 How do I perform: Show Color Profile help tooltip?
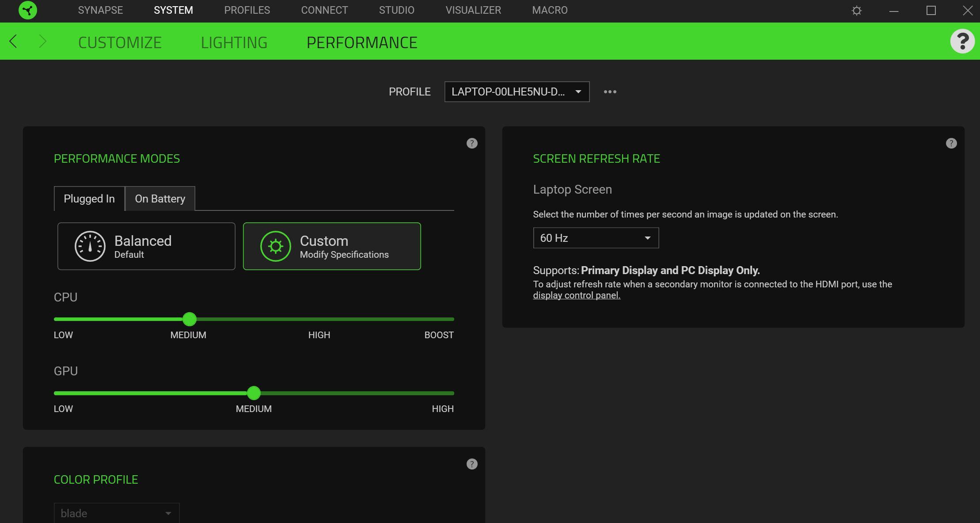point(472,464)
